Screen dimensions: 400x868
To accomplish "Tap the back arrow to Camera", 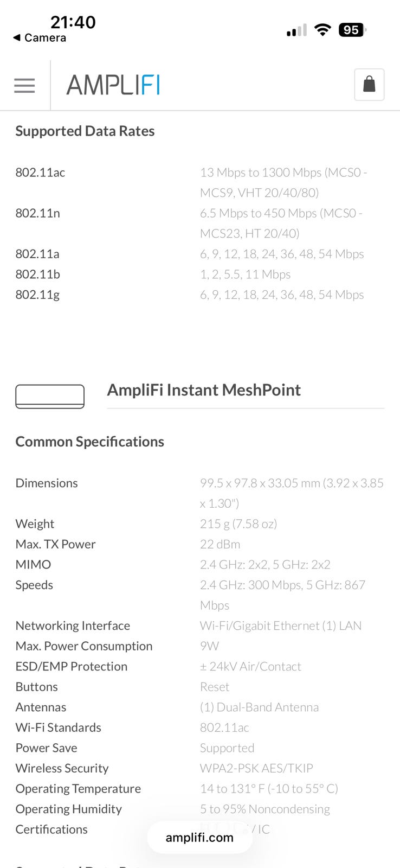I will (x=17, y=38).
